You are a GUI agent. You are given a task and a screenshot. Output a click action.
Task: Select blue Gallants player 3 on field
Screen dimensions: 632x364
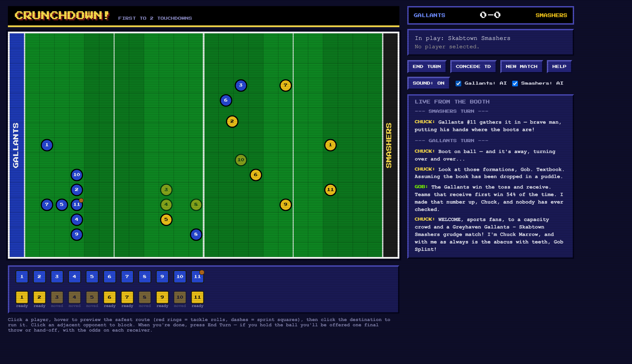[x=241, y=86]
